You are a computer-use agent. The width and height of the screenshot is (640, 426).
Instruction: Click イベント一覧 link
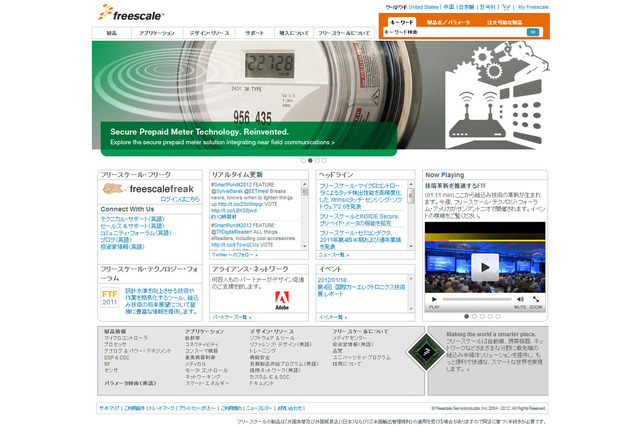pos(333,317)
